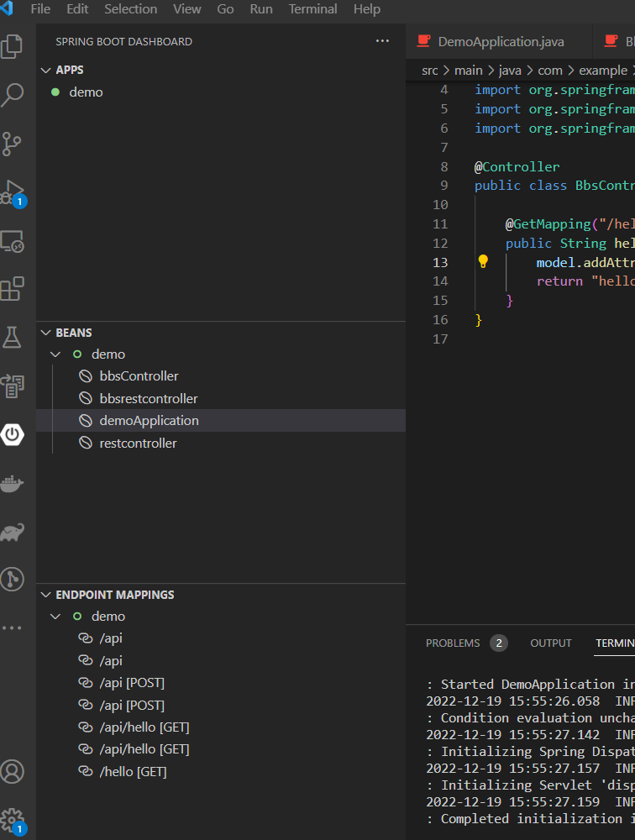The width and height of the screenshot is (635, 840).
Task: Click the main breadcrumb segment
Action: (x=469, y=71)
